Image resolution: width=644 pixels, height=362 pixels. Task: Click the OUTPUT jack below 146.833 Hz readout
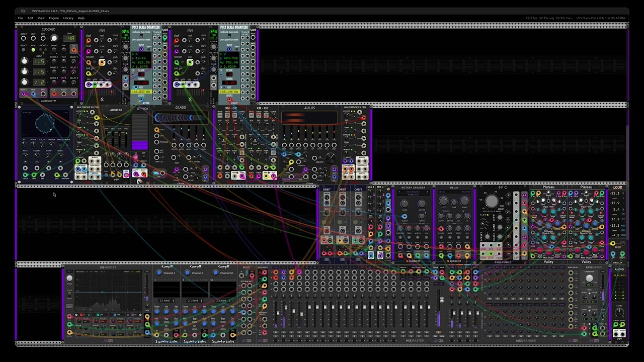[x=141, y=100]
